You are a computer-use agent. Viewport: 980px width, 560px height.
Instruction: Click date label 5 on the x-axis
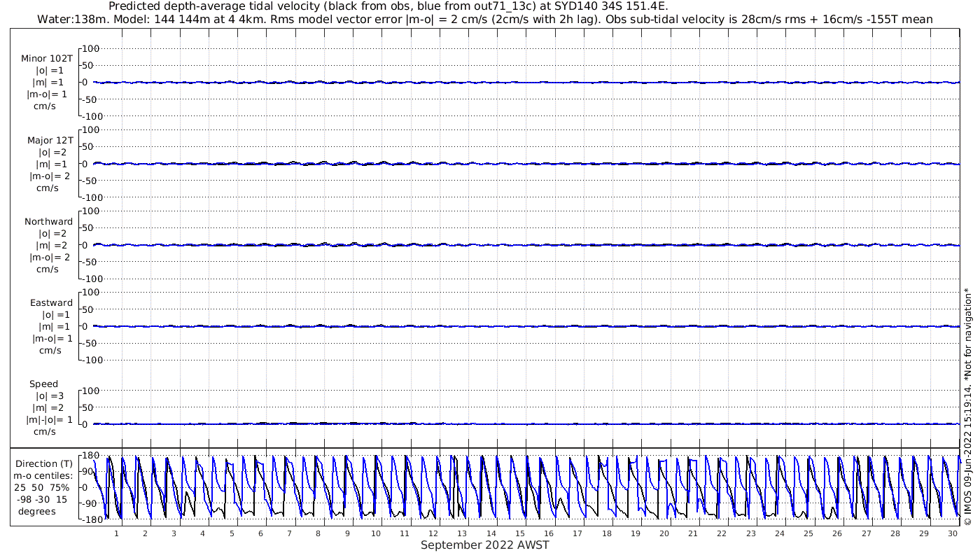pos(232,533)
